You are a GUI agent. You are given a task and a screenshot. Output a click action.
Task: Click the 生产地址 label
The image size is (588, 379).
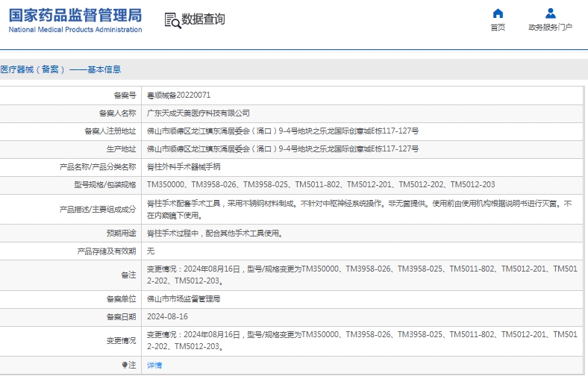pyautogui.click(x=121, y=149)
